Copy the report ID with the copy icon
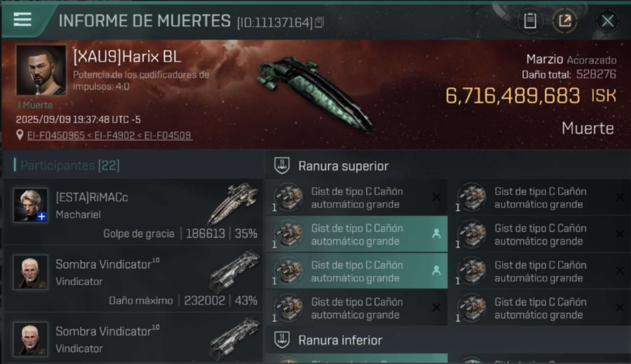 (x=319, y=23)
